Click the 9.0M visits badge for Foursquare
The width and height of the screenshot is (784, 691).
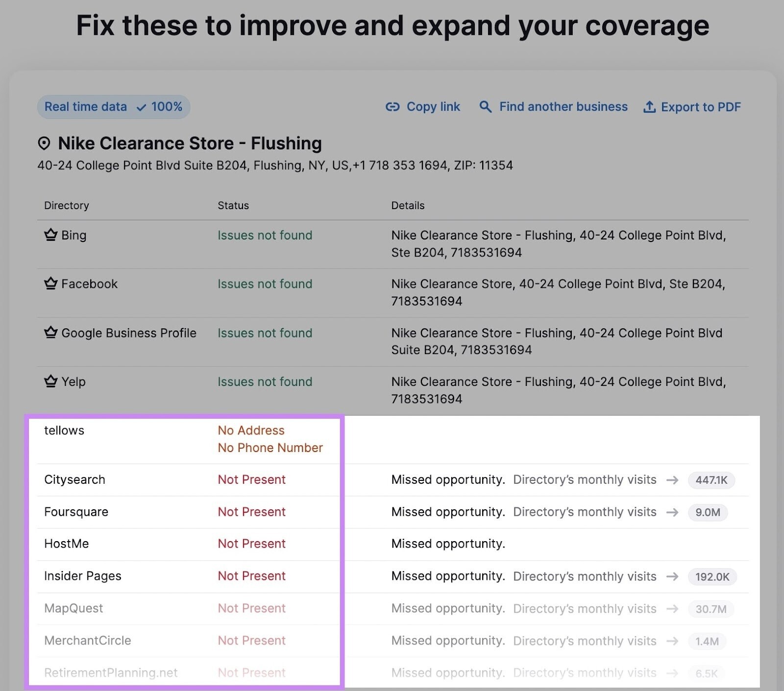708,512
